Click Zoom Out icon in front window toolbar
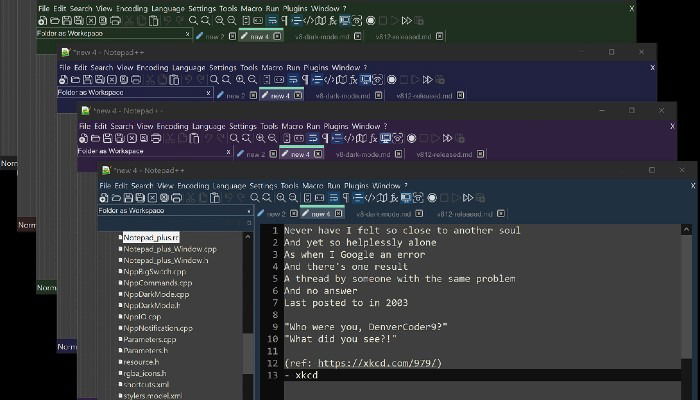This screenshot has height=400, width=700. click(x=293, y=198)
